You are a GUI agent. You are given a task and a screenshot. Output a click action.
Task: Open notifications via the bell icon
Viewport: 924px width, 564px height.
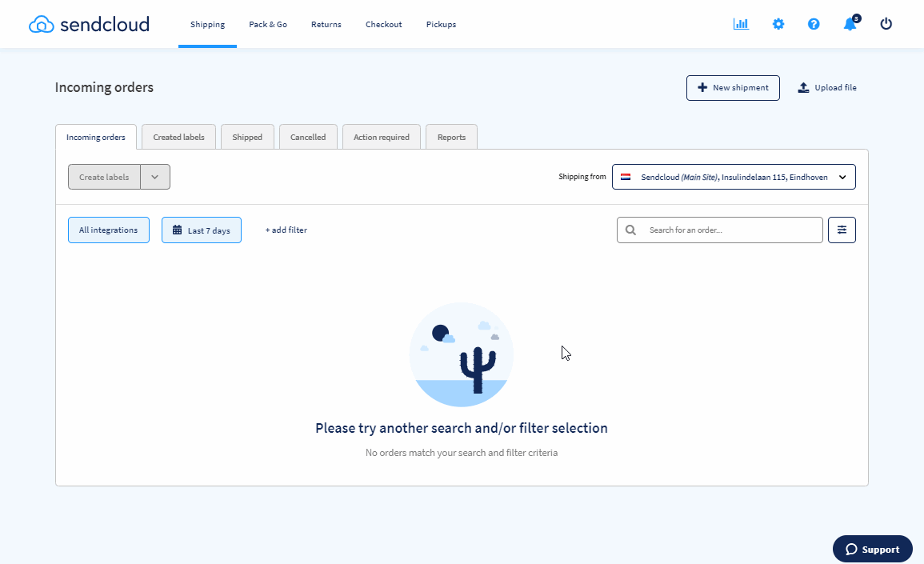pos(850,24)
